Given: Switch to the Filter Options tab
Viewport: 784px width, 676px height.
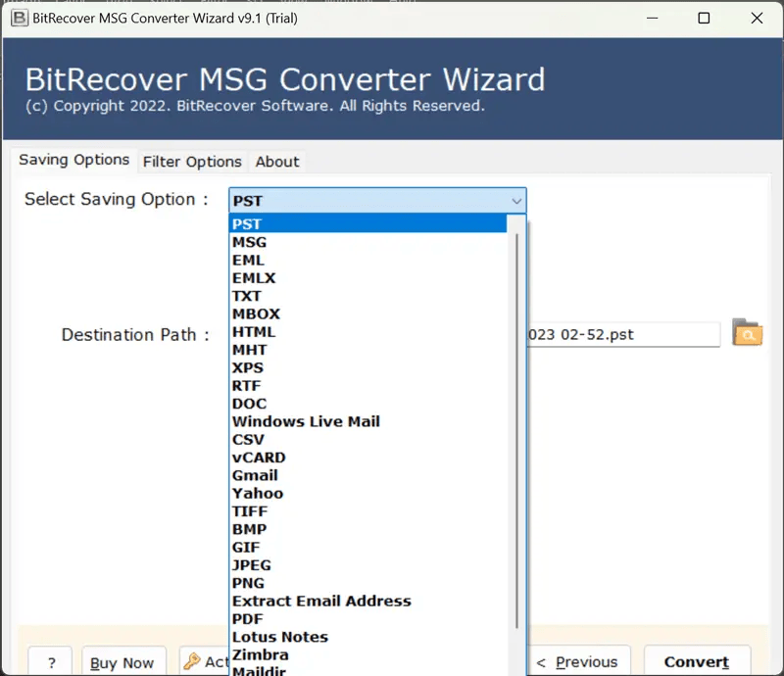Looking at the screenshot, I should tap(192, 162).
